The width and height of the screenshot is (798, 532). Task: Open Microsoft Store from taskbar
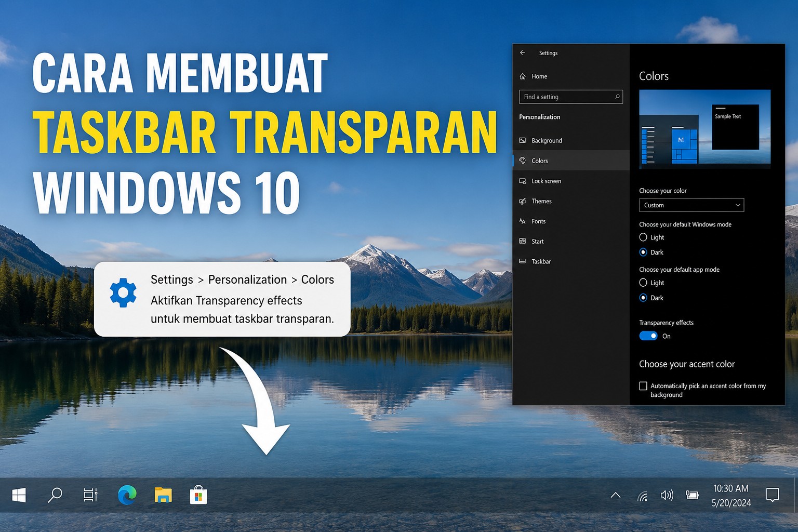pos(198,495)
